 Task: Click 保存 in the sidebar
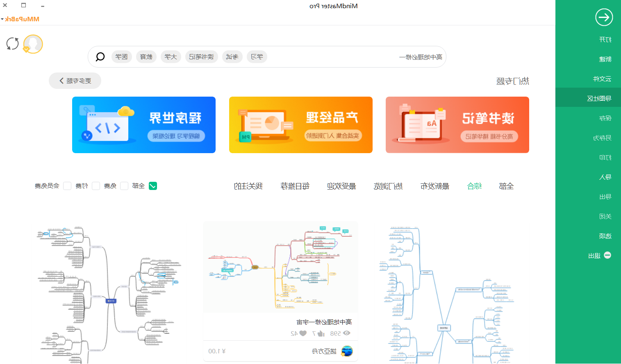(605, 118)
